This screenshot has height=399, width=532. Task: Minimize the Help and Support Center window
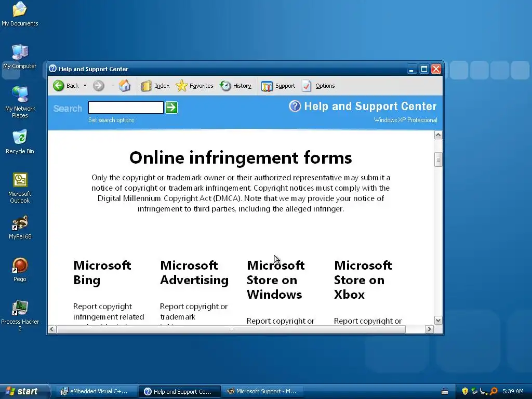click(x=411, y=69)
